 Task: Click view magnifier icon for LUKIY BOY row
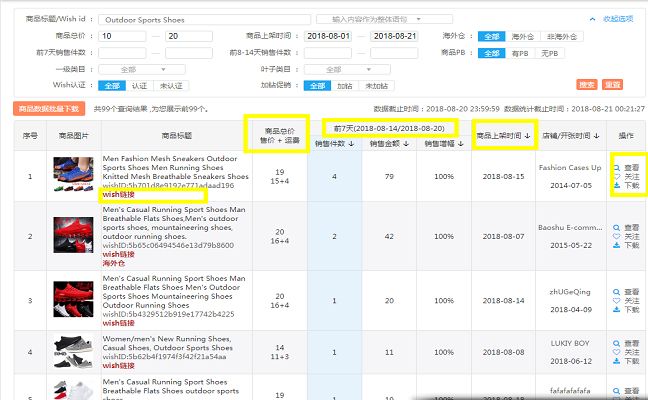click(617, 343)
